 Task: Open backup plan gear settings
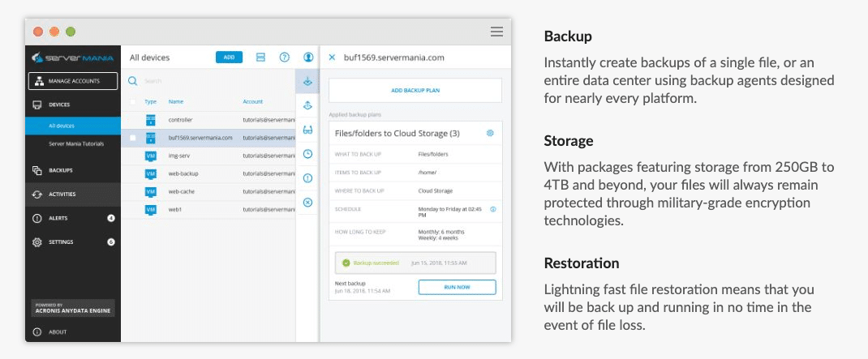pos(490,134)
